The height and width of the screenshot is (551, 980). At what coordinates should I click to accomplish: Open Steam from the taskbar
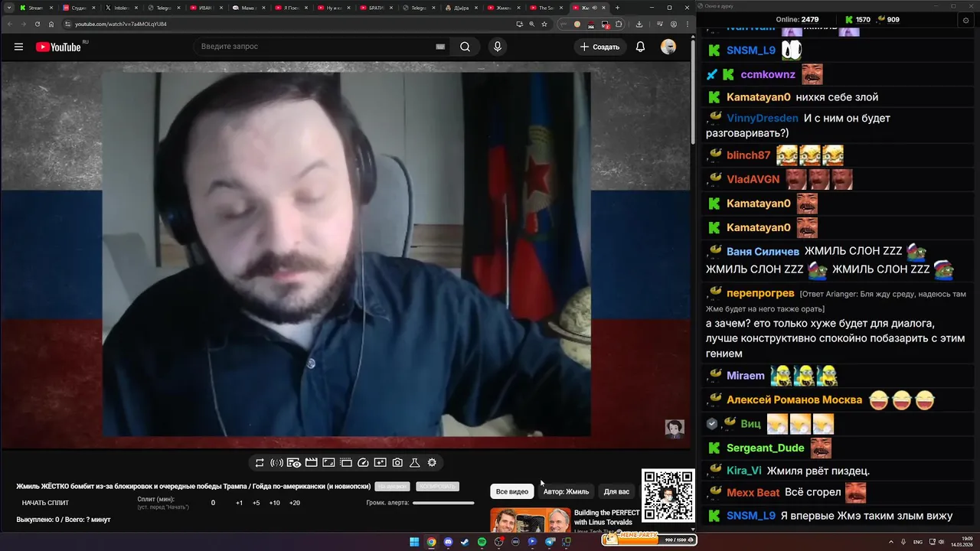click(x=465, y=542)
